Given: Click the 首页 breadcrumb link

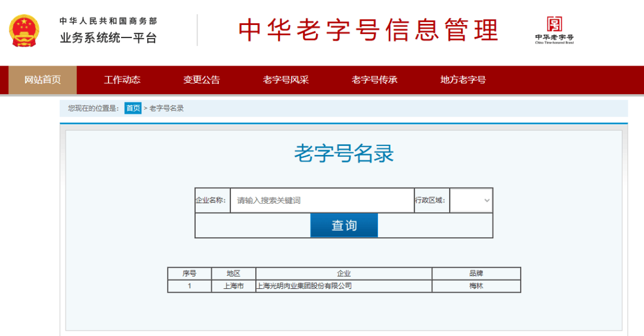Looking at the screenshot, I should point(133,108).
